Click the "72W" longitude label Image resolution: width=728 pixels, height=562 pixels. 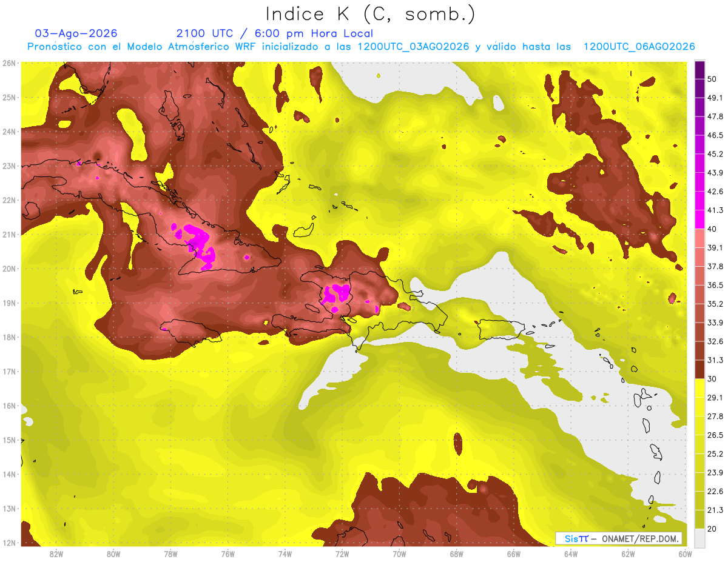point(342,554)
